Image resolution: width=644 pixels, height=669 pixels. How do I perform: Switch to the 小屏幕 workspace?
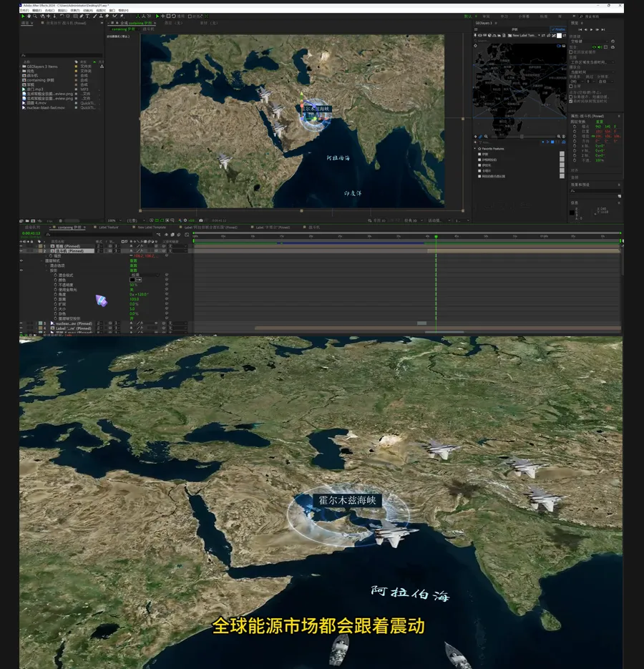point(524,16)
